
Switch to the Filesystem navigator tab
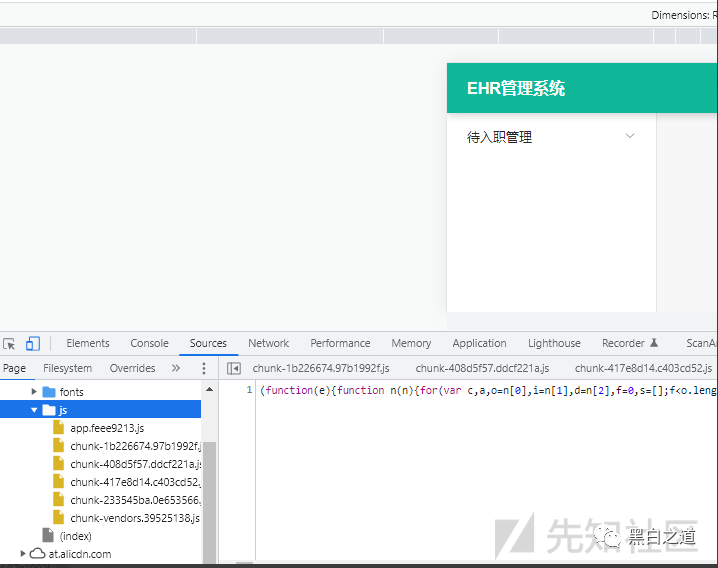coord(67,368)
